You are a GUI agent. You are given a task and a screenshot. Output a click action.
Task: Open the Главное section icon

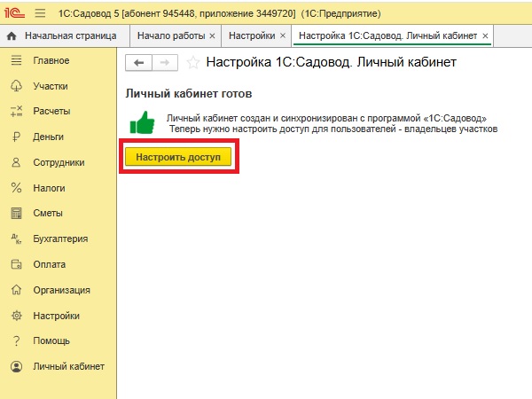point(16,60)
